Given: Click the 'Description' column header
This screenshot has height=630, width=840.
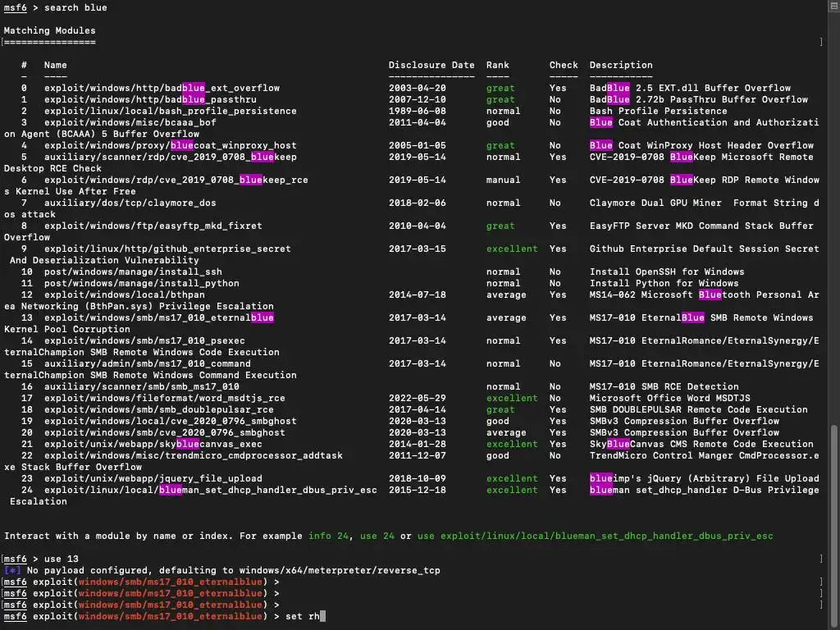Looking at the screenshot, I should pyautogui.click(x=621, y=66).
